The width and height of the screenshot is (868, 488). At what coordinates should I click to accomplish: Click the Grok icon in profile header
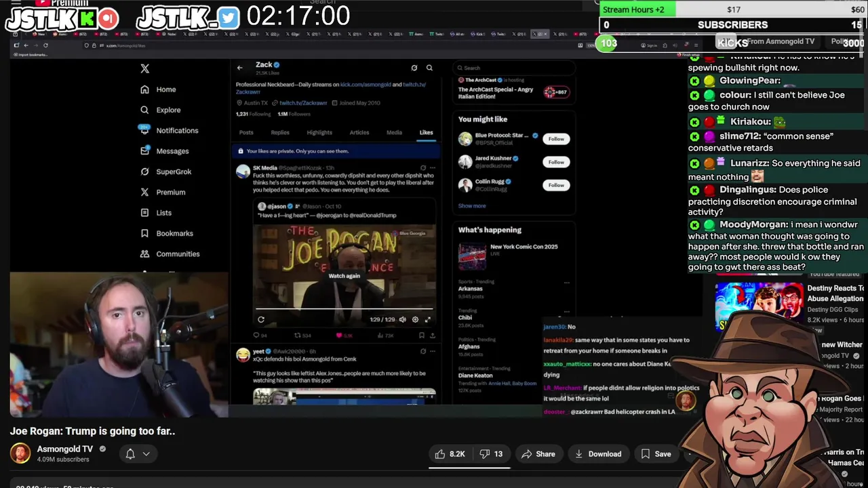point(414,68)
